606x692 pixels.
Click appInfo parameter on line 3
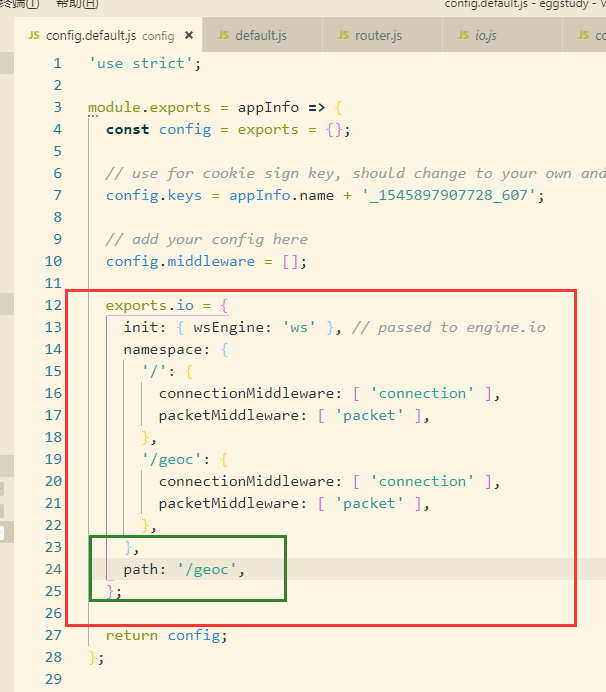tap(268, 107)
